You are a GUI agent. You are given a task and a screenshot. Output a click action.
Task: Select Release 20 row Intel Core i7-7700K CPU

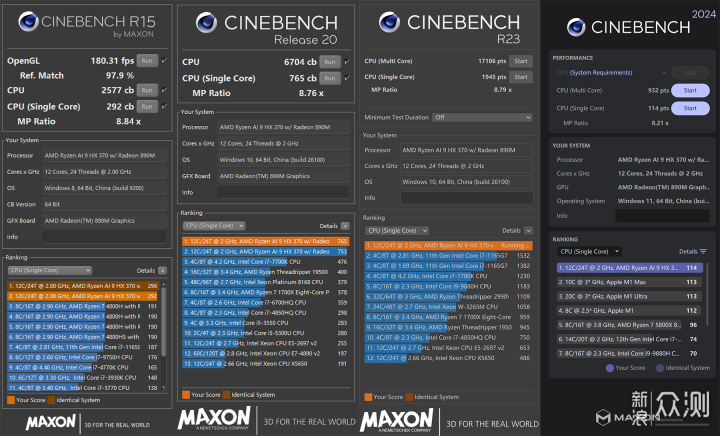pos(265,262)
